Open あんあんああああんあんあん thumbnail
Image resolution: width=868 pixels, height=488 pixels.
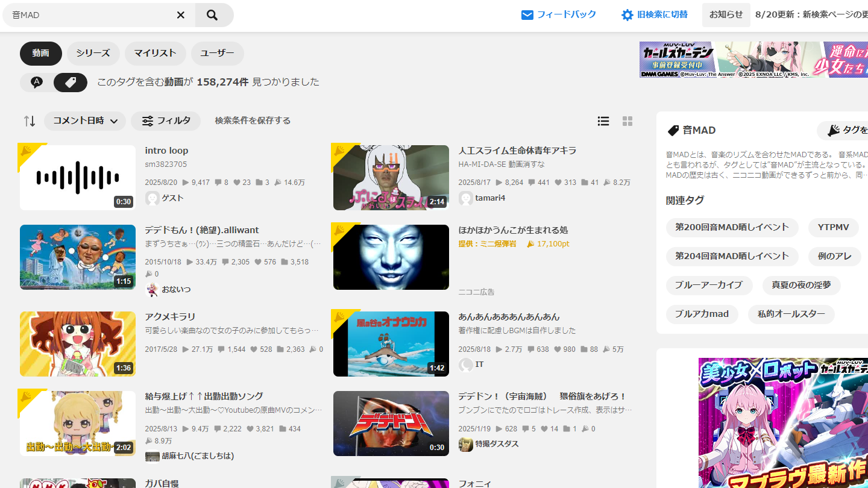tap(391, 344)
